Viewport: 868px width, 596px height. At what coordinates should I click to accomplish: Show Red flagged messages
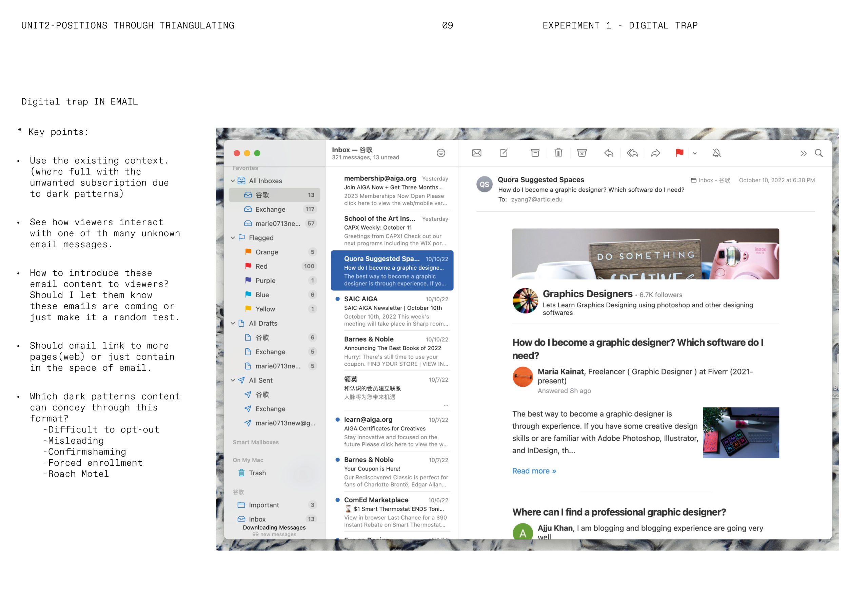[275, 266]
